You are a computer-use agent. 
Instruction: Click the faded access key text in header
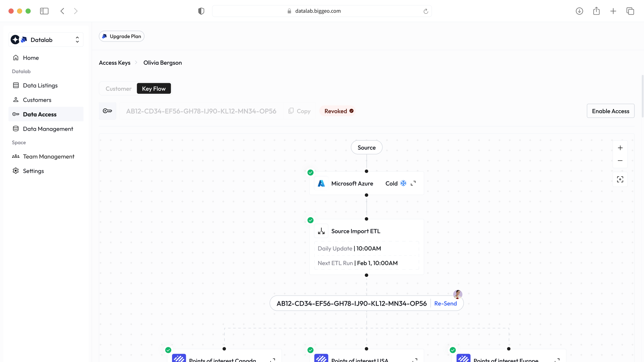[201, 111]
